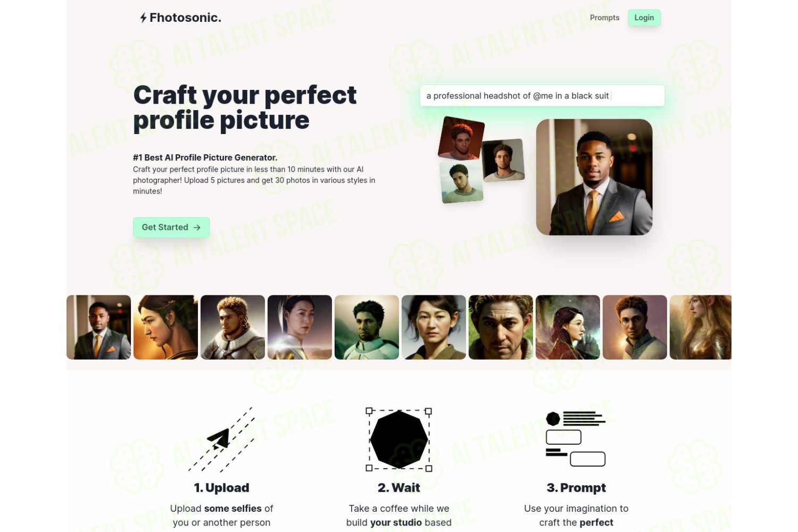Open the Prompts menu item

pyautogui.click(x=604, y=18)
